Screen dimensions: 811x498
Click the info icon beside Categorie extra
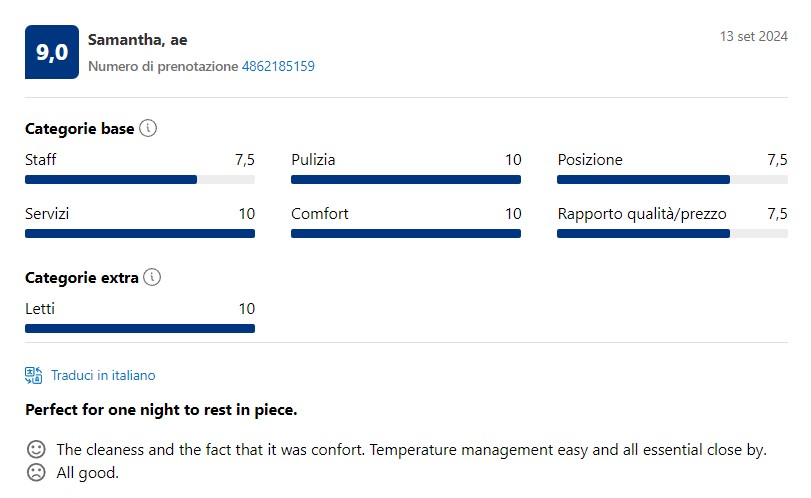[152, 277]
